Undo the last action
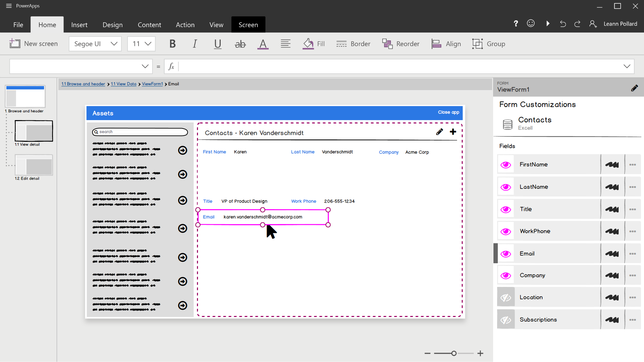This screenshot has height=362, width=644. pyautogui.click(x=563, y=24)
